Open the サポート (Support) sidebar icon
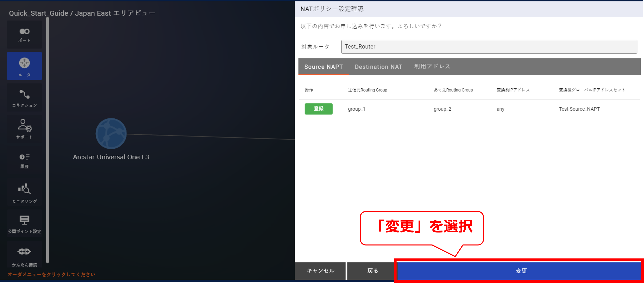This screenshot has width=644, height=283. (x=24, y=129)
